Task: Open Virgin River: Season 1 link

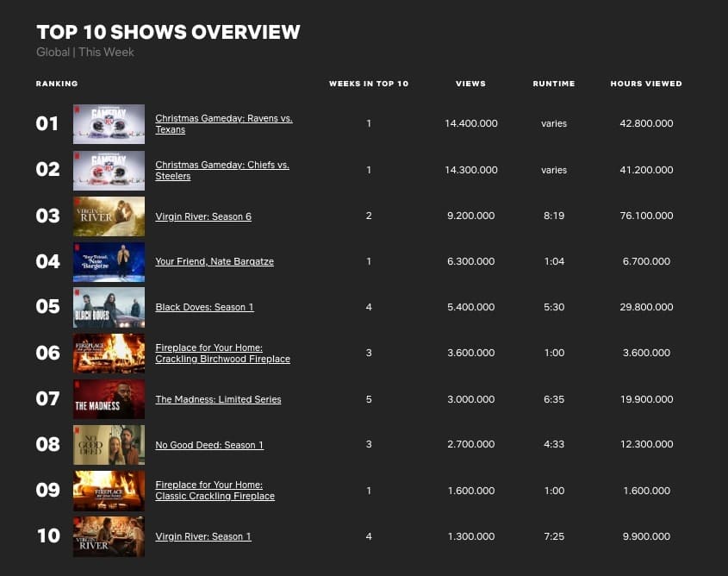Action: [203, 536]
